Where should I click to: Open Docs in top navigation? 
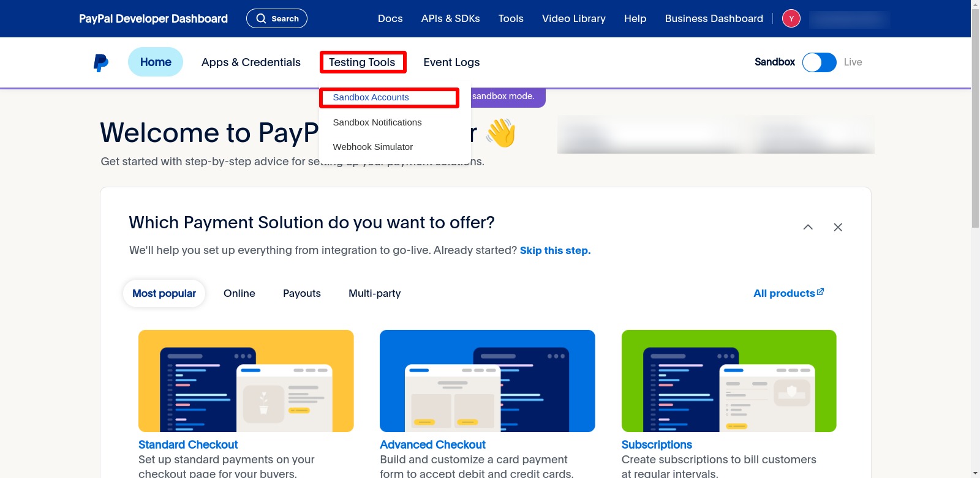(x=390, y=18)
